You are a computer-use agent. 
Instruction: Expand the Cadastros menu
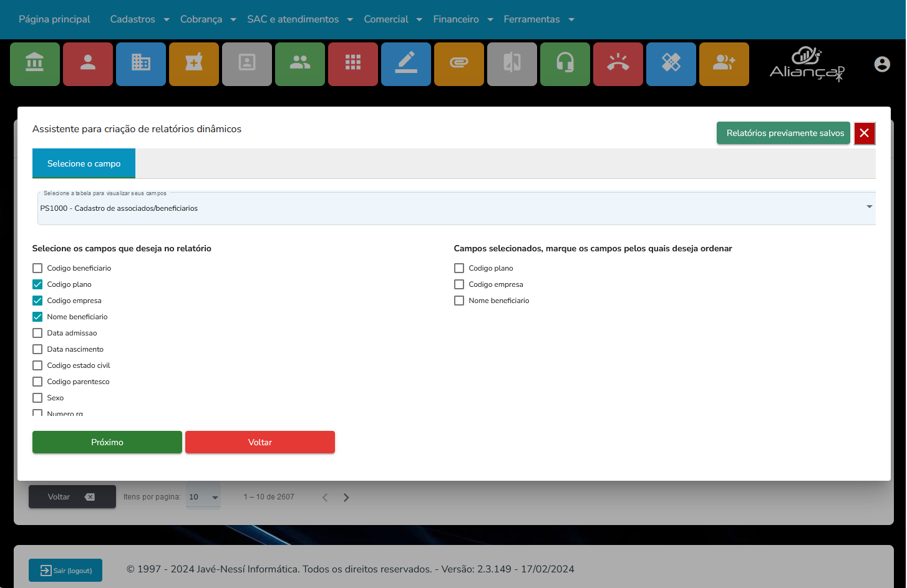click(x=140, y=19)
